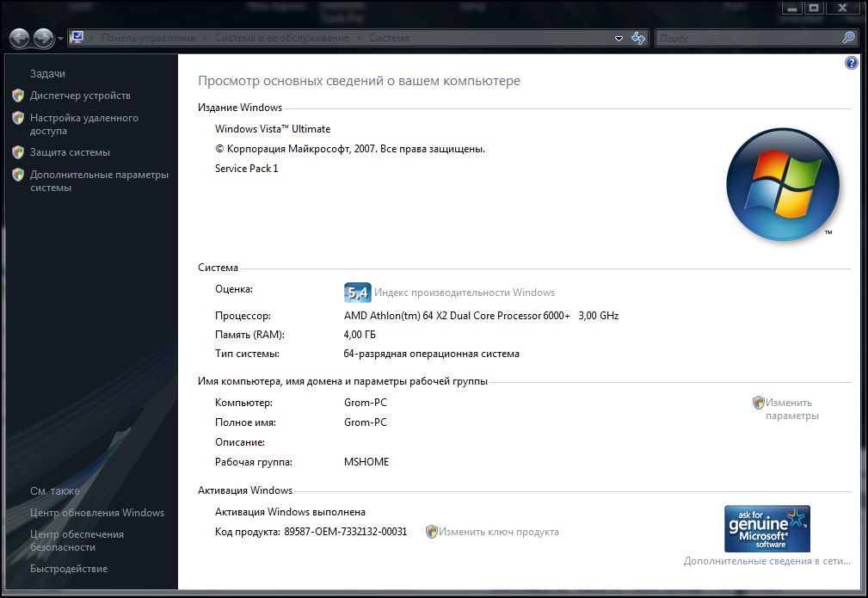Screen dimensions: 868x598
Task: Click the MSHOME workgroup value
Action: [366, 462]
